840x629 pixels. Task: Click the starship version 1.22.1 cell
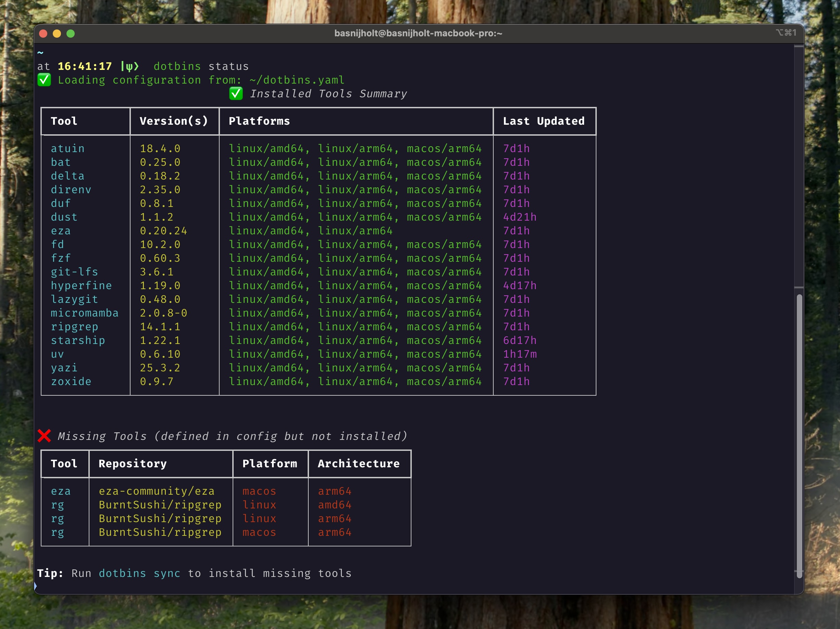[x=160, y=340]
